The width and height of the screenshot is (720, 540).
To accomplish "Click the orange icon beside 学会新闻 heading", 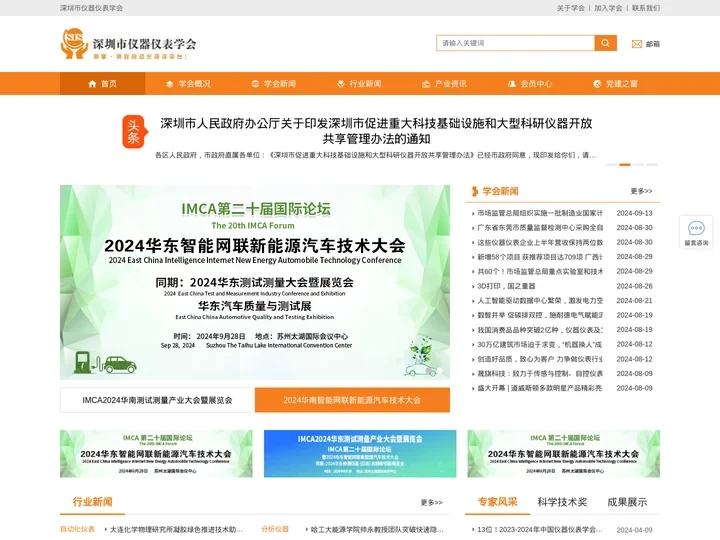I will pos(475,191).
